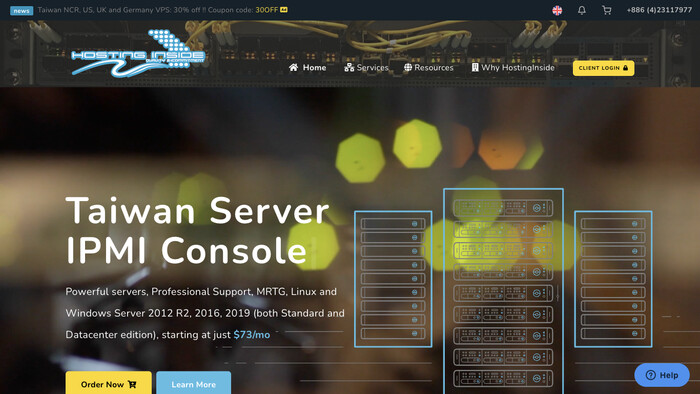Viewport: 700px width, 394px height.
Task: Click the Order Now button
Action: click(x=108, y=383)
